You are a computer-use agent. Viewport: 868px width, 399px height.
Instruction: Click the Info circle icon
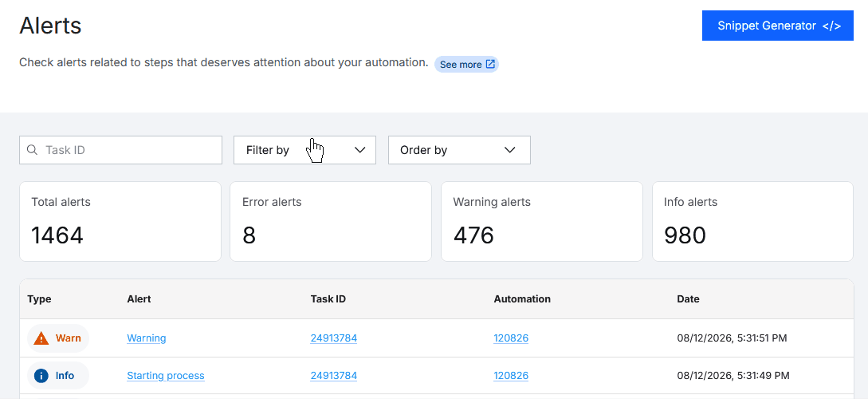coord(41,376)
